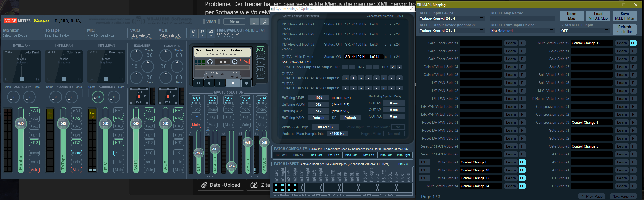
Task: Change Buffering MME value 1024
Action: pyautogui.click(x=319, y=98)
